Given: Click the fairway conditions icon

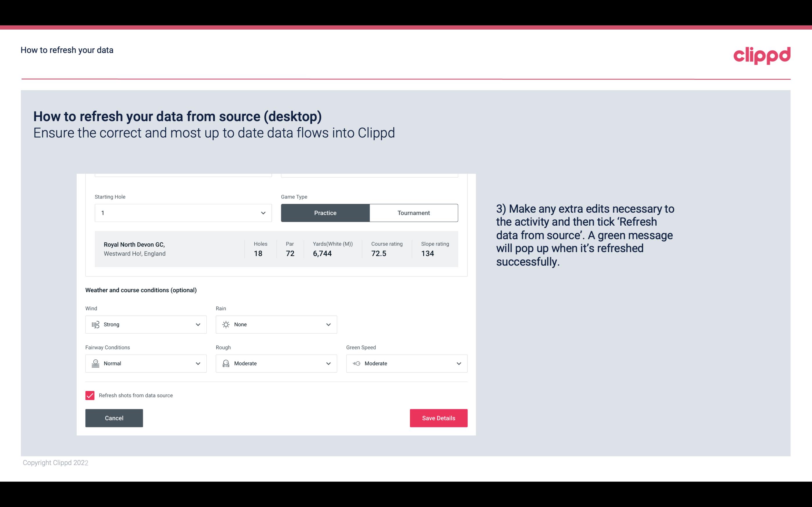Looking at the screenshot, I should [95, 363].
